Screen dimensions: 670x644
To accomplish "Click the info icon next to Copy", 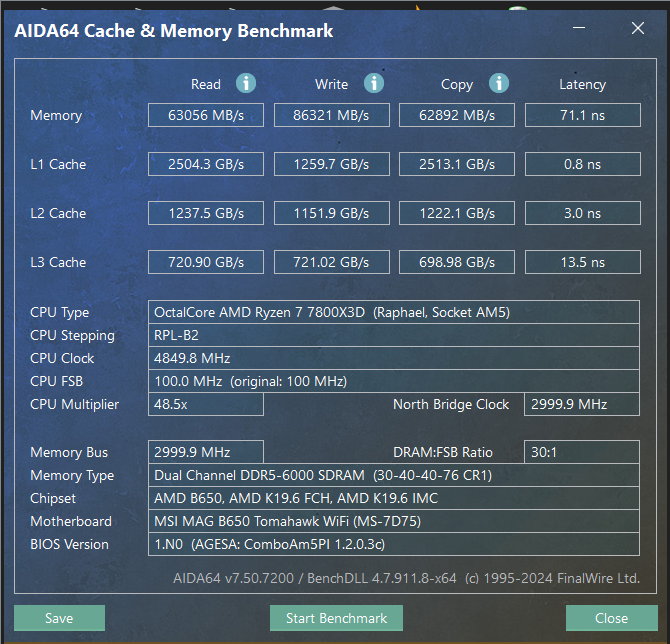I will [499, 83].
